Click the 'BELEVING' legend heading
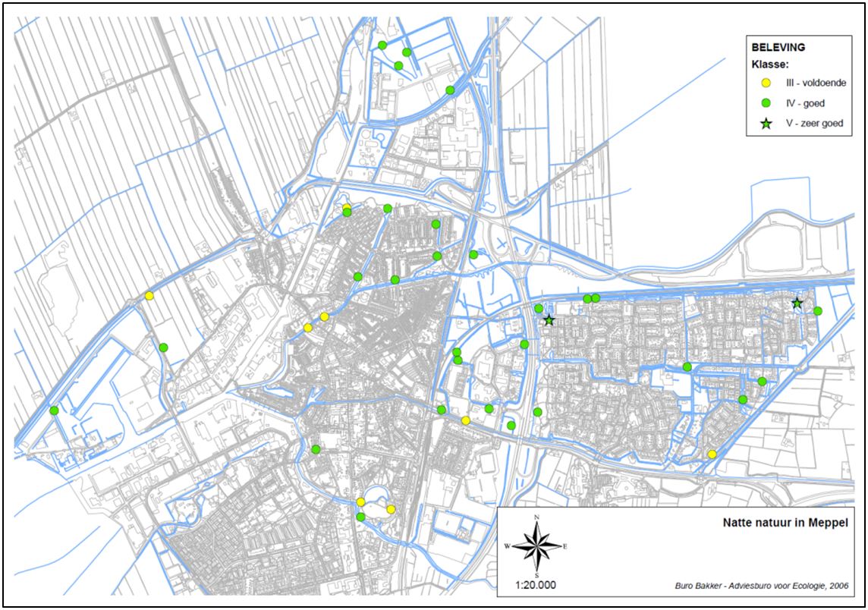The height and width of the screenshot is (610, 868). (778, 47)
